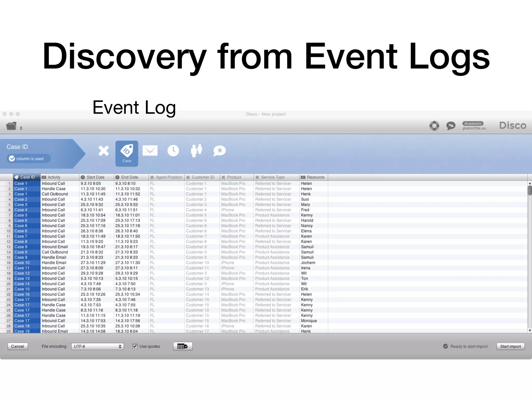
Task: Click the table preview settings button
Action: coord(183,346)
